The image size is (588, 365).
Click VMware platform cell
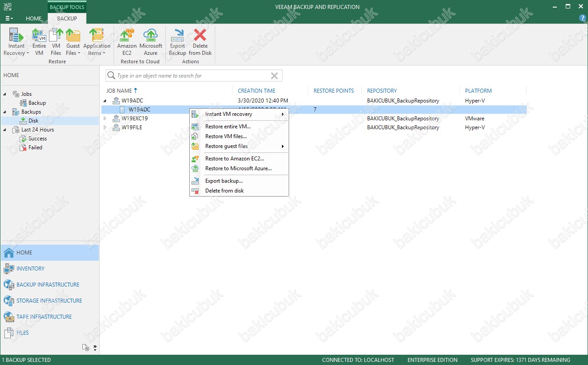tap(474, 119)
